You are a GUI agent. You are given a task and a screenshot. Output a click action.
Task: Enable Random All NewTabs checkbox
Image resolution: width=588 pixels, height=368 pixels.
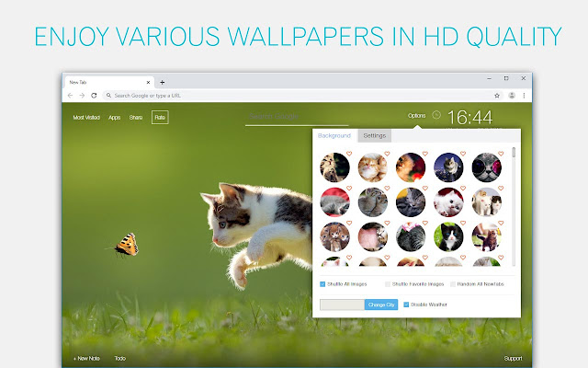[x=453, y=284]
